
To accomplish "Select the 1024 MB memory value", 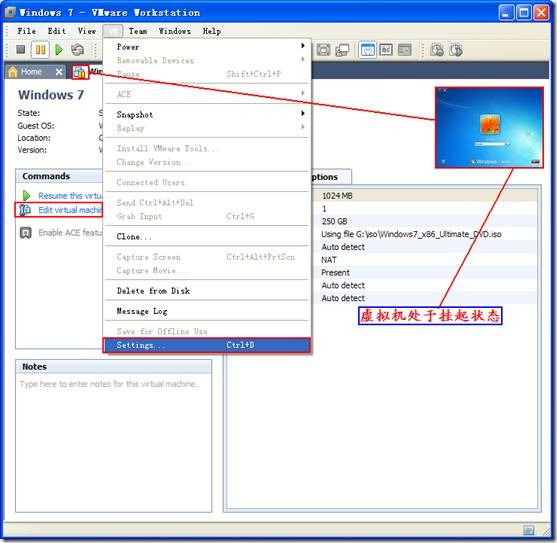I will pyautogui.click(x=337, y=196).
